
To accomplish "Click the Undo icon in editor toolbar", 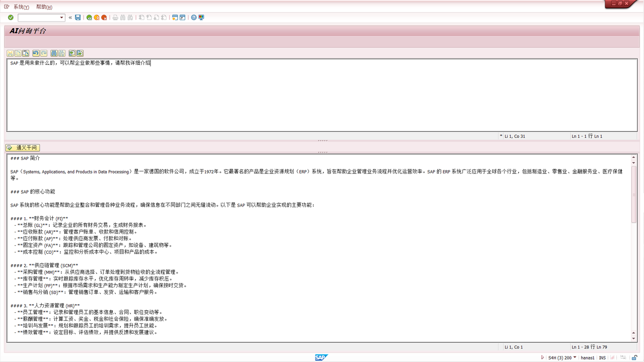I will (x=36, y=53).
